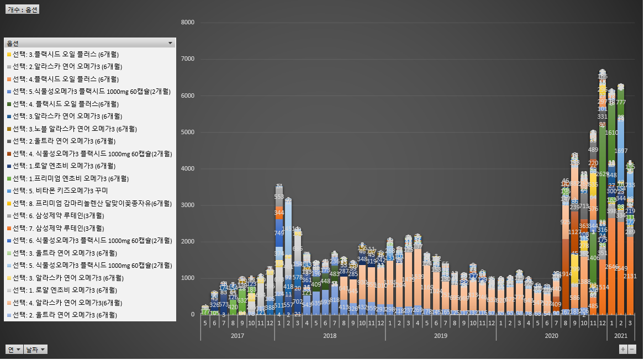Image resolution: width=644 pixels, height=360 pixels.
Task: Click the 2020 year label on the axis
Action: 552,336
